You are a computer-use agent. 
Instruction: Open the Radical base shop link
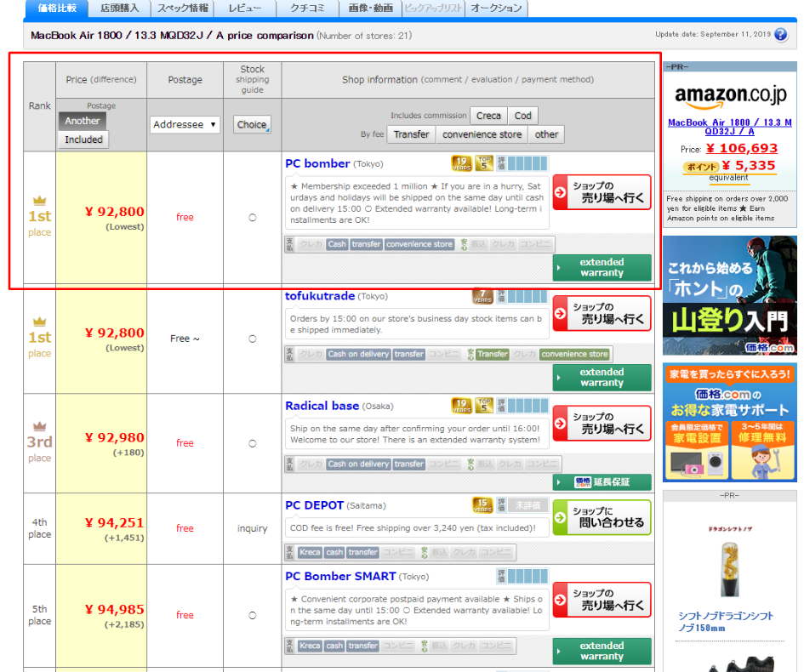(x=322, y=406)
